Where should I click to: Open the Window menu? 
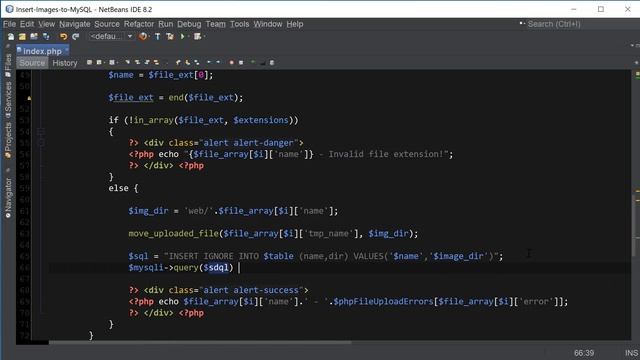tap(268, 24)
